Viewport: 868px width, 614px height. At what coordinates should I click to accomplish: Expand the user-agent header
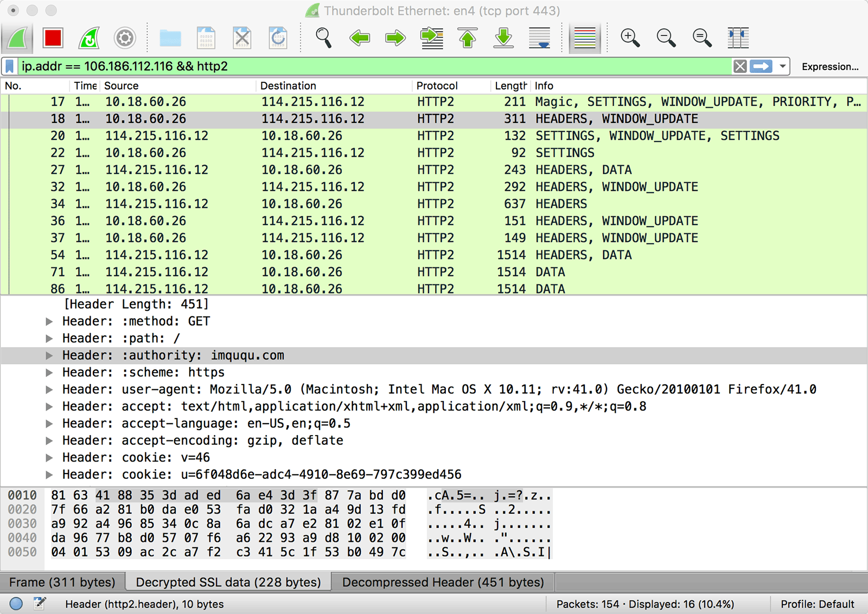(x=49, y=389)
